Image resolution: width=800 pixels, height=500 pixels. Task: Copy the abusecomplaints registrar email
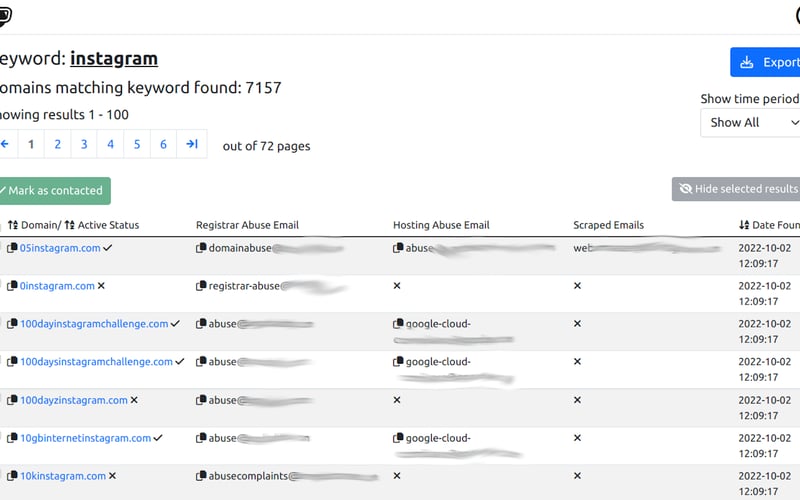201,476
